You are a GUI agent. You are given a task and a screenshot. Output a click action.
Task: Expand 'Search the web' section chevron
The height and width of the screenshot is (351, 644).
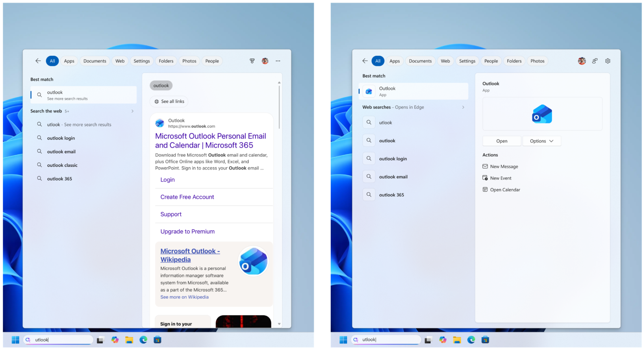(133, 111)
